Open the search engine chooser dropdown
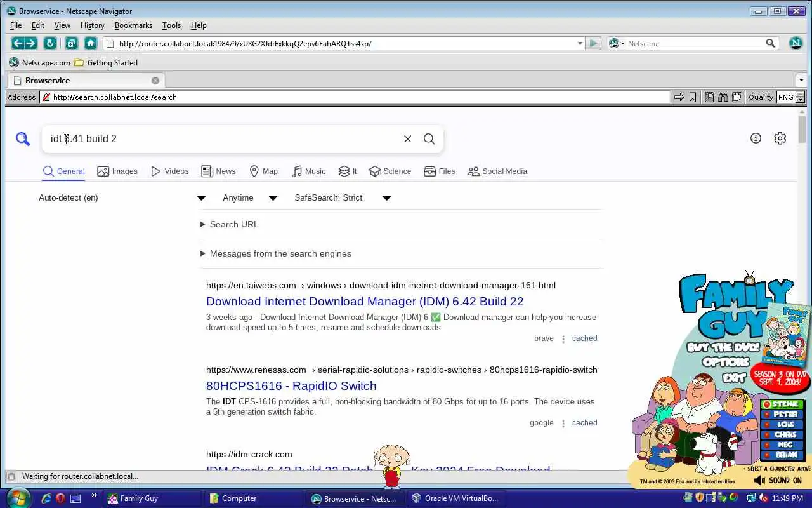Screen dimensions: 812x508 (x=616, y=43)
